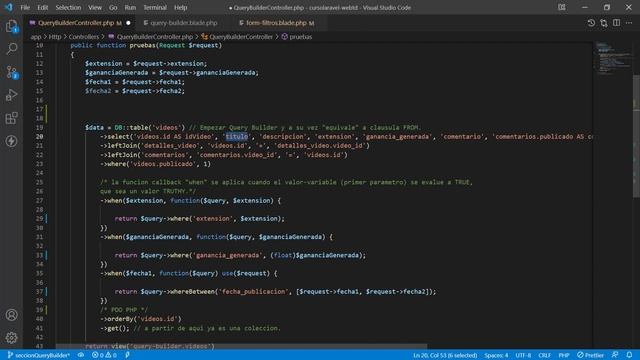Click the lightning bolt activity bar icon
Image resolution: width=640 pixels, height=360 pixels.
11,141
